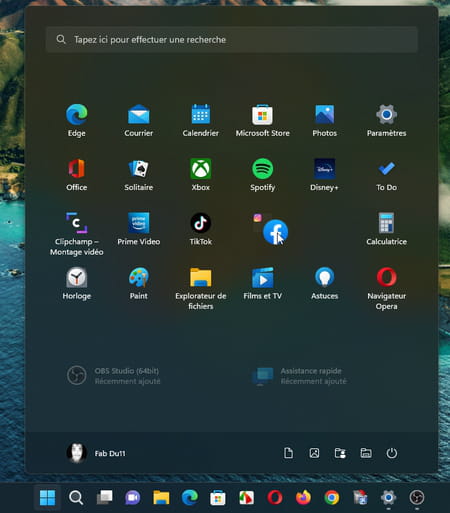The image size is (450, 513).
Task: Launch Disney+
Action: pos(325,175)
